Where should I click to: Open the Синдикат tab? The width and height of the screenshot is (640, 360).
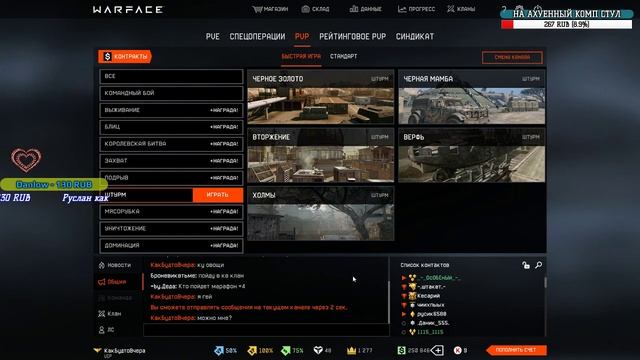coord(415,37)
